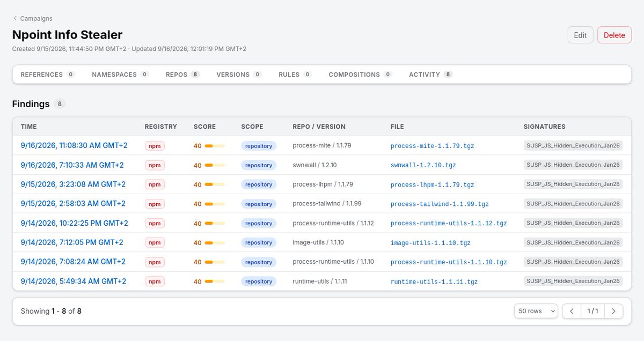Screen dimensions: 644x341
Task: Click signature tag in runtime-utils 1.1.11 row
Action: point(573,281)
